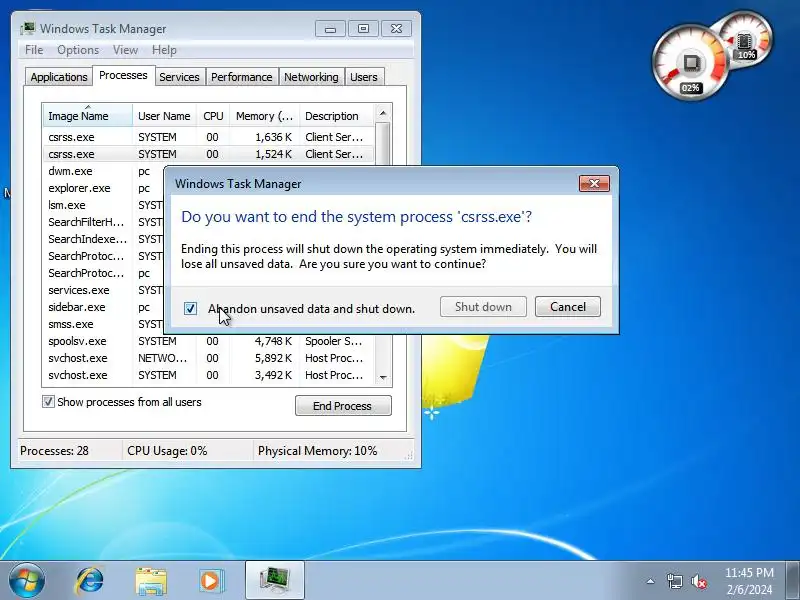Sort by User Name column header
Viewport: 800px width, 600px height.
click(164, 116)
